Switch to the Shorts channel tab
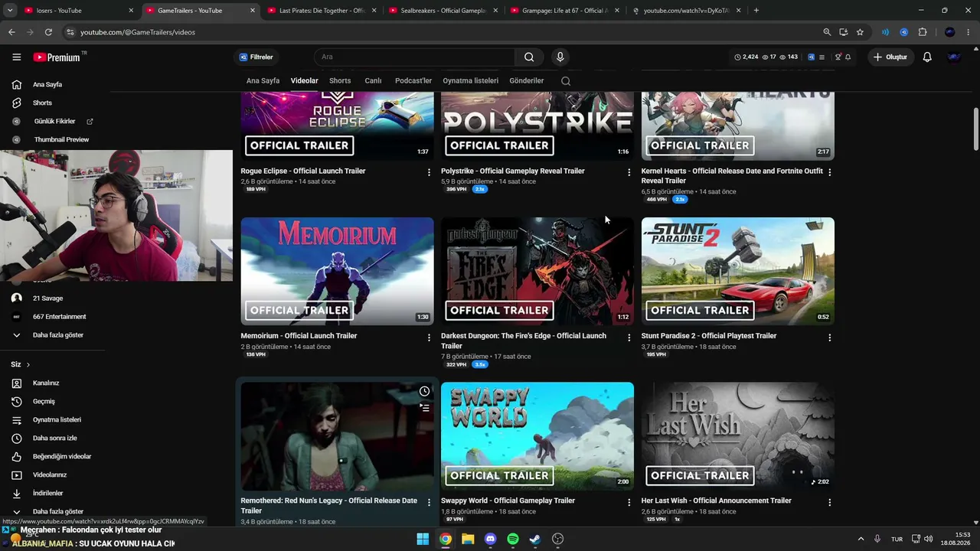 pos(340,81)
